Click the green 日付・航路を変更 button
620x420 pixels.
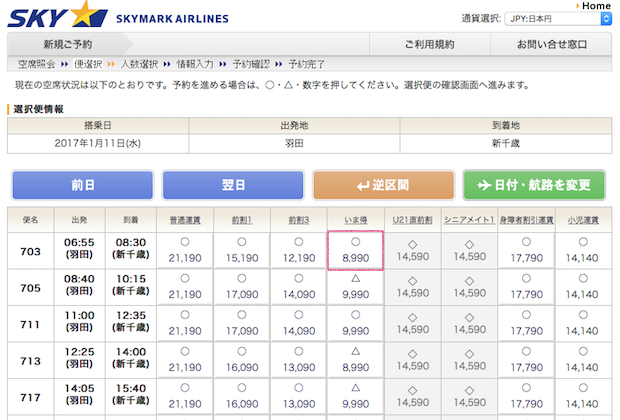[x=534, y=185]
